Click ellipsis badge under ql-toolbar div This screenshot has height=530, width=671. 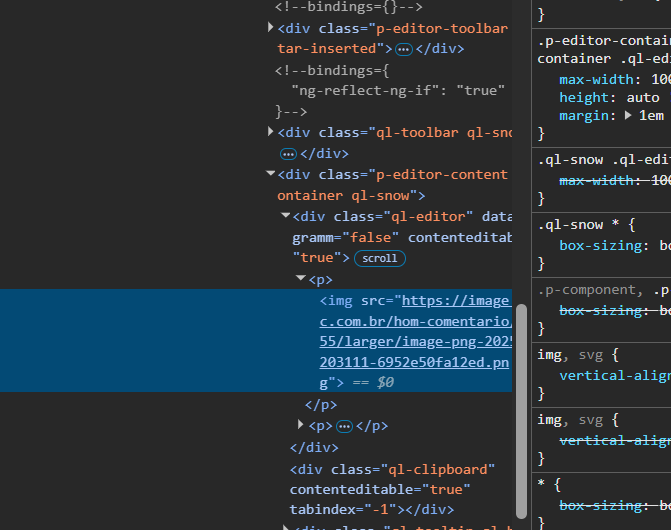(288, 154)
